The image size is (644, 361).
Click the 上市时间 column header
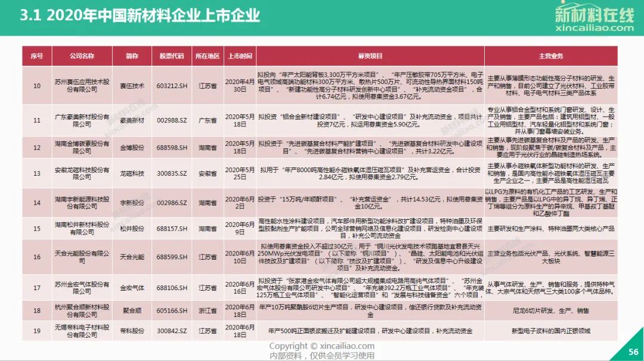pos(240,56)
